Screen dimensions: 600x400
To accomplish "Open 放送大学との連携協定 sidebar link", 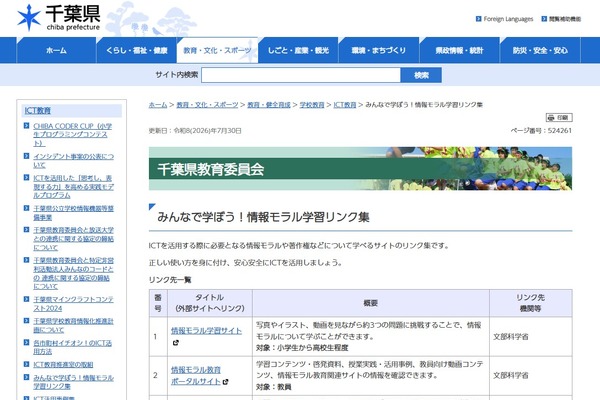I will (73, 238).
